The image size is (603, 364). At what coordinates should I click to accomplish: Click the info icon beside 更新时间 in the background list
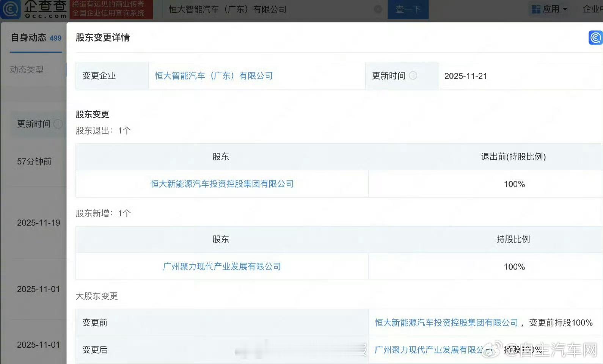click(58, 124)
